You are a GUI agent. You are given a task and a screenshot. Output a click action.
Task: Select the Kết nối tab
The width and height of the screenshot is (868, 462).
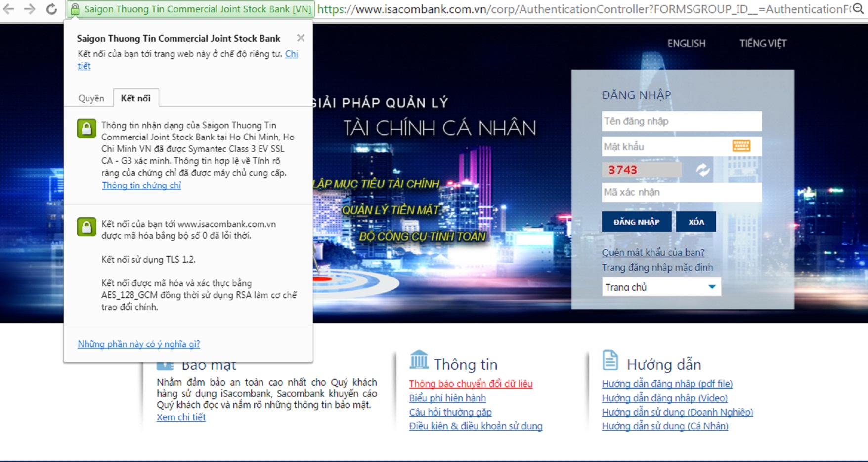tap(136, 98)
